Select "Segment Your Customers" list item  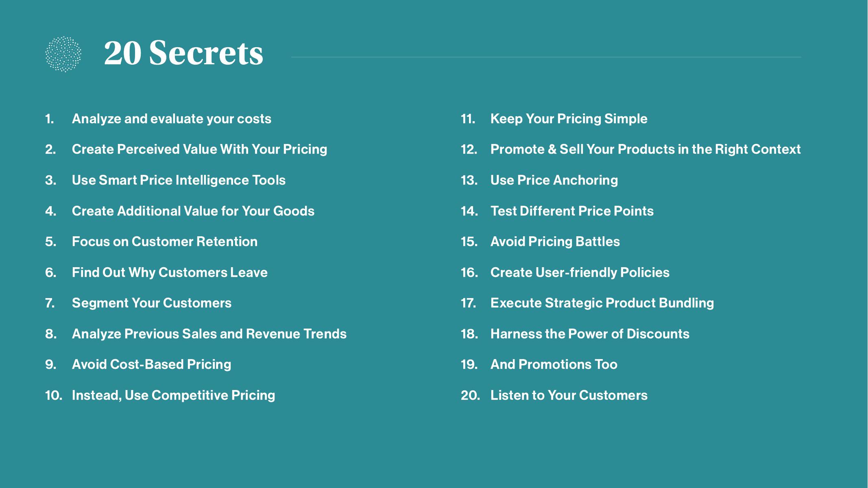tap(151, 303)
